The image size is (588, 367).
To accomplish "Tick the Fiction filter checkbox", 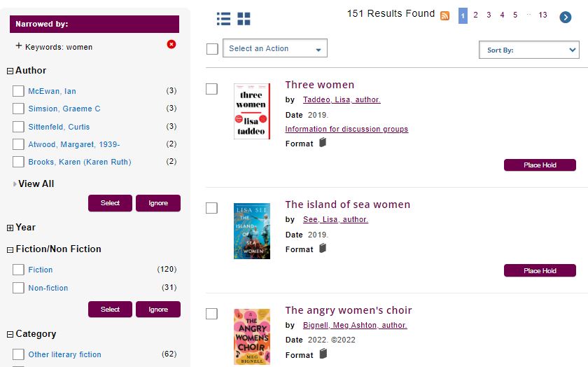I will pyautogui.click(x=19, y=270).
